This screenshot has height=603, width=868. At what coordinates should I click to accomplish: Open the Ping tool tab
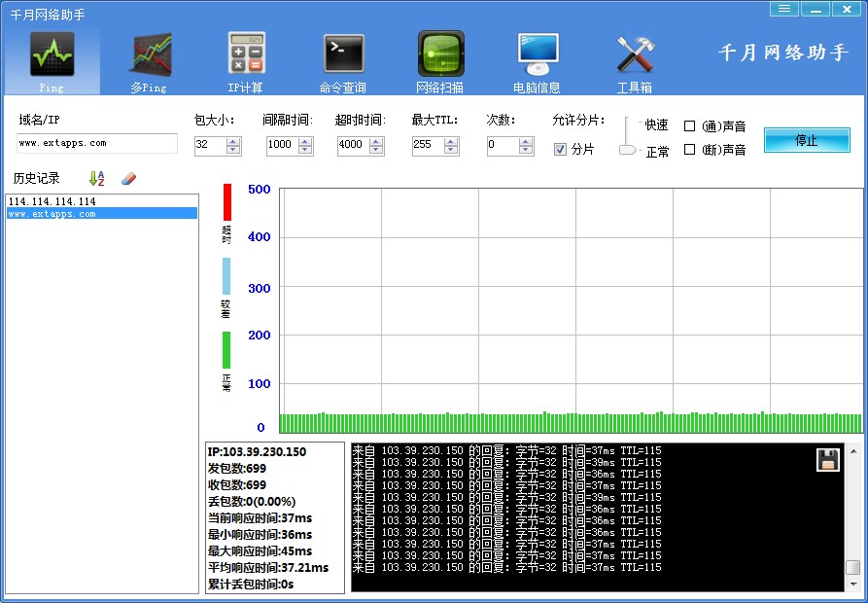52,61
